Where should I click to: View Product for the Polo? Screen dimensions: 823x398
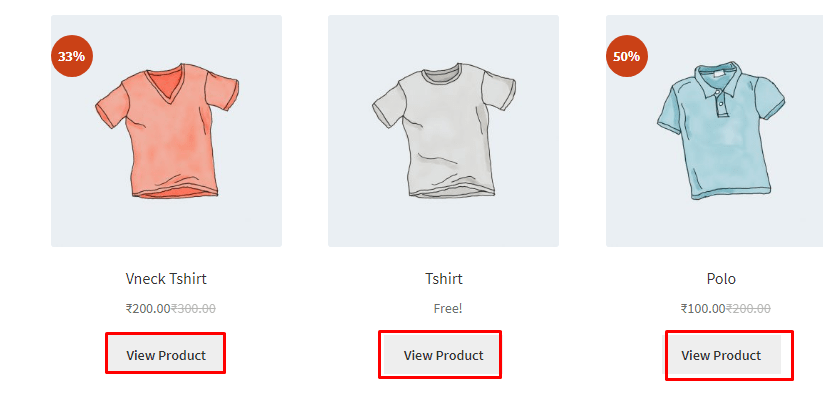[x=721, y=355]
